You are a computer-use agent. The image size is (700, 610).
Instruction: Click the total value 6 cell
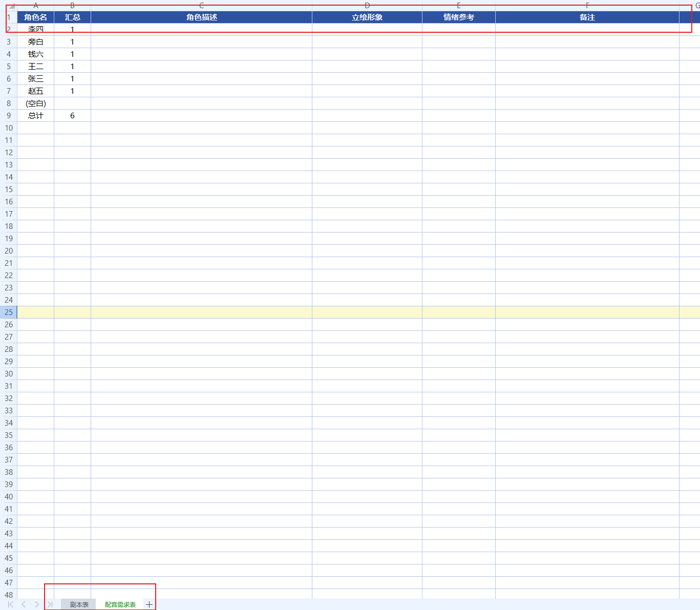72,116
